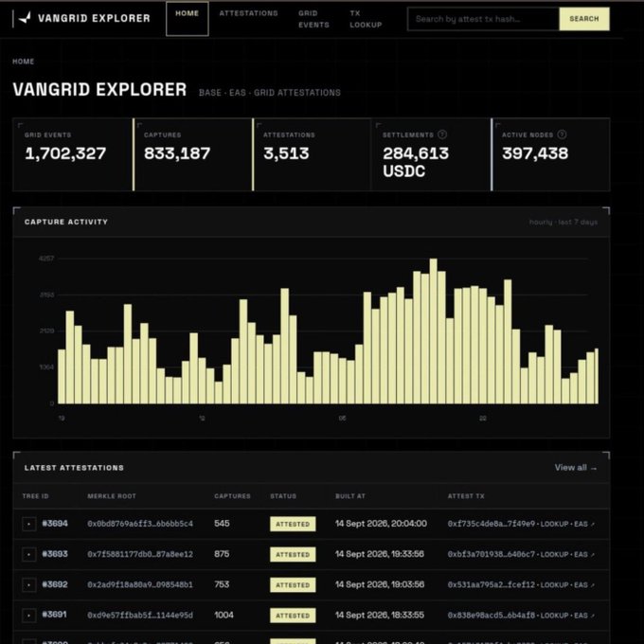The image size is (644, 644).
Task: Click the ATTESTED badge for #3693
Action: pos(293,554)
